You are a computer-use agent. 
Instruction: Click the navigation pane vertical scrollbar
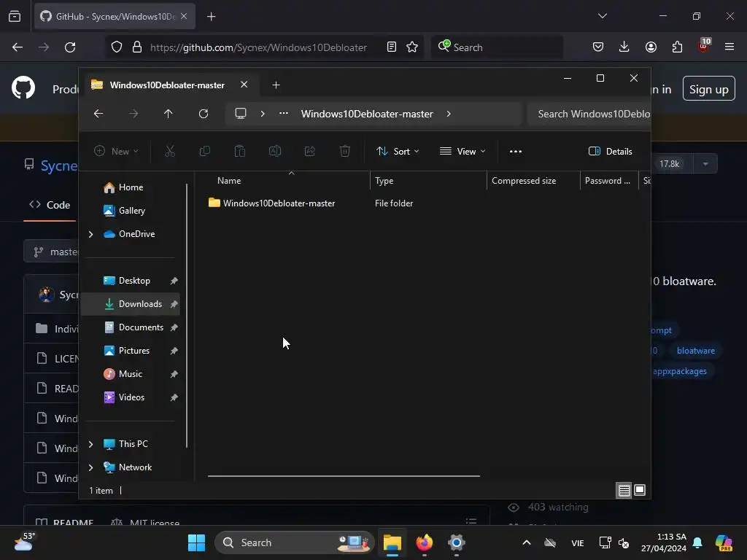187,316
